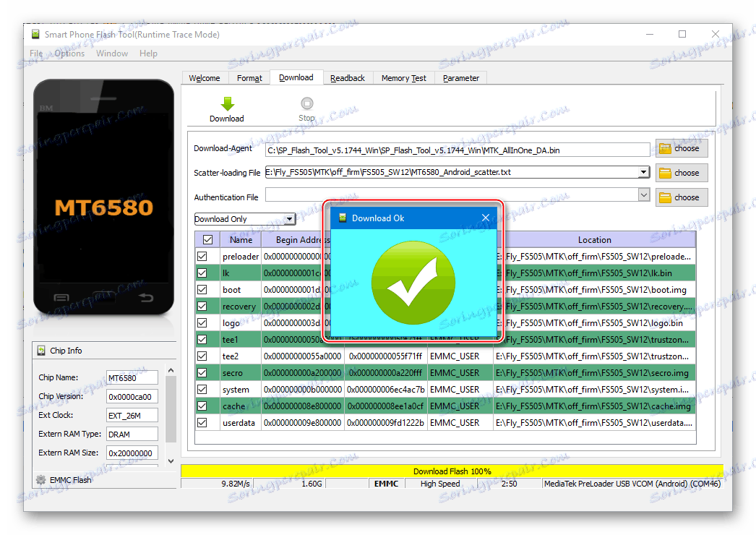This screenshot has height=535, width=756.
Task: Click the MediaTek PreLoader USB VCOM status
Action: [x=632, y=484]
